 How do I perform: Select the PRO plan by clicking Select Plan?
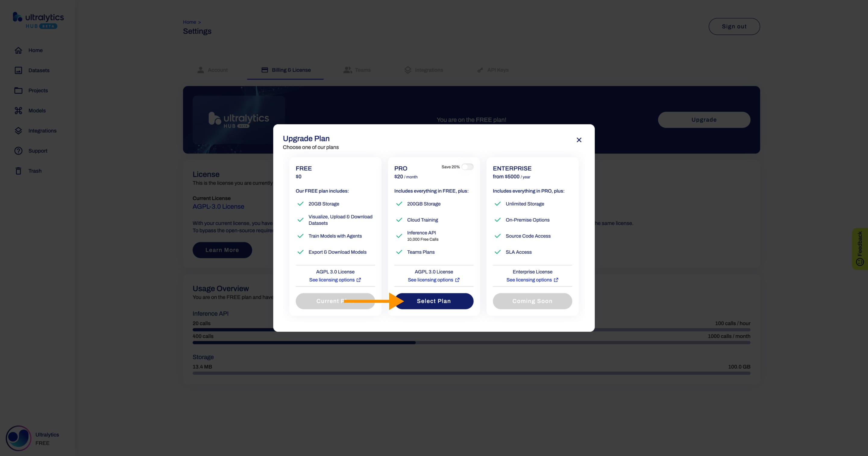coord(433,301)
